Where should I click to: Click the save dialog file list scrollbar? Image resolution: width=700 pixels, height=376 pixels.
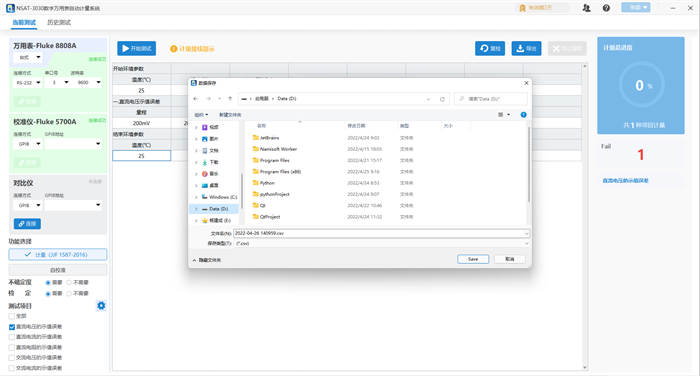pyautogui.click(x=529, y=165)
